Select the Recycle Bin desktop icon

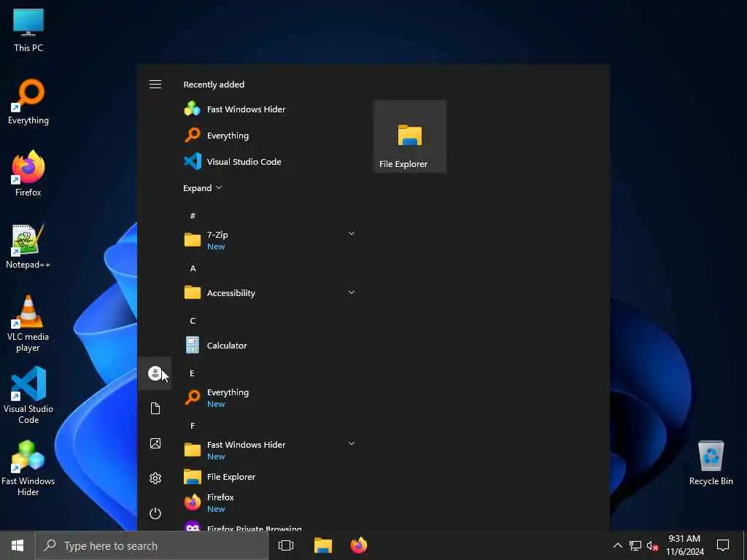click(x=711, y=463)
